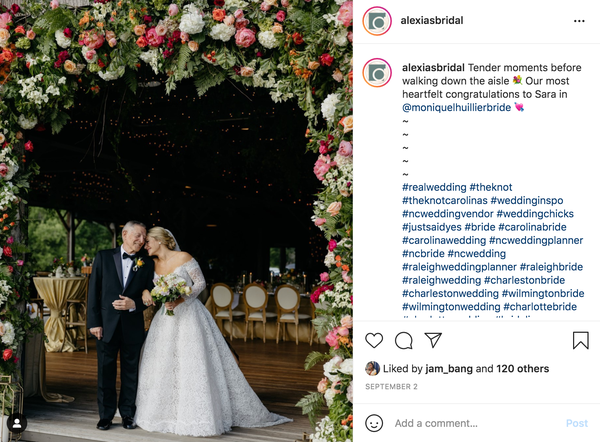Screen dimensions: 600x442
Task: Click the header alexiasbridal profile picture
Action: [377, 21]
